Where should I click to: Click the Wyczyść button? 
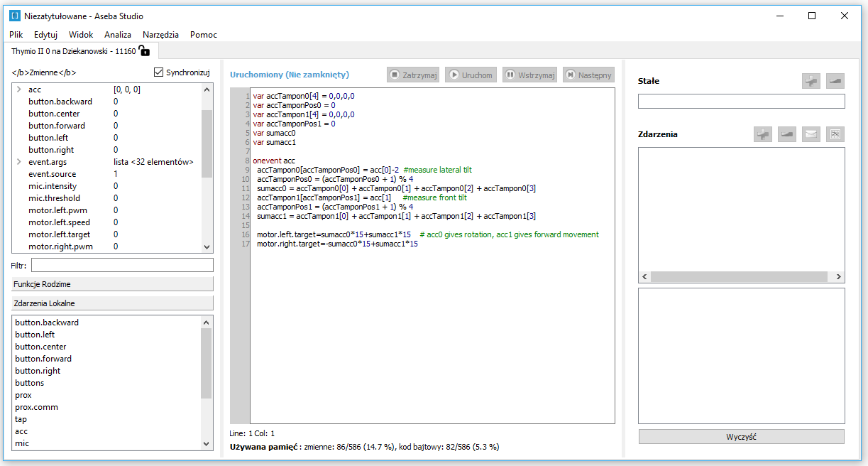pos(741,437)
